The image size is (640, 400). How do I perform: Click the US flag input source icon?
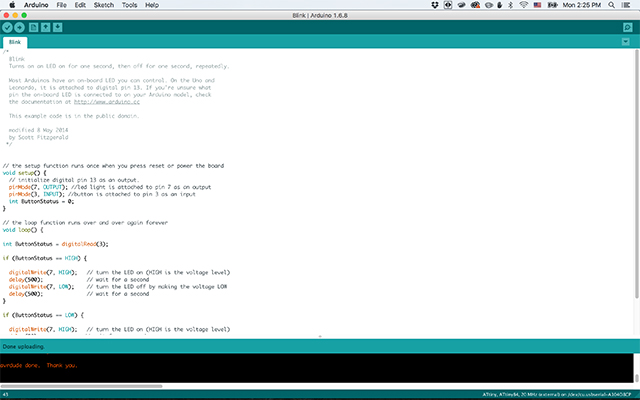point(537,5)
